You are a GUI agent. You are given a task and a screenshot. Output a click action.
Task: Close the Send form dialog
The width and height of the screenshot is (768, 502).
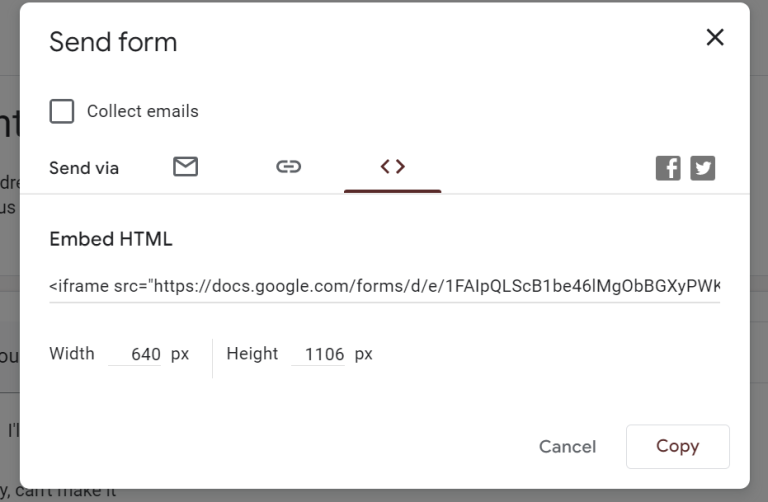click(715, 37)
